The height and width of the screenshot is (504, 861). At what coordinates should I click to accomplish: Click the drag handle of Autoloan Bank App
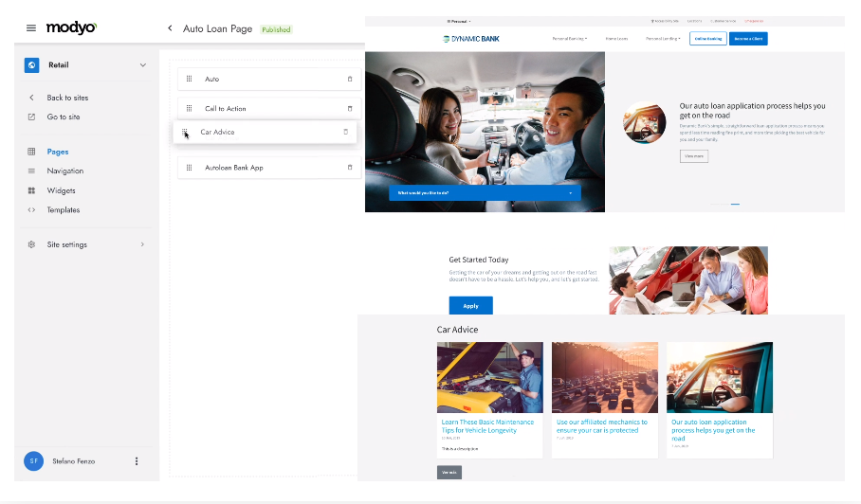click(190, 168)
